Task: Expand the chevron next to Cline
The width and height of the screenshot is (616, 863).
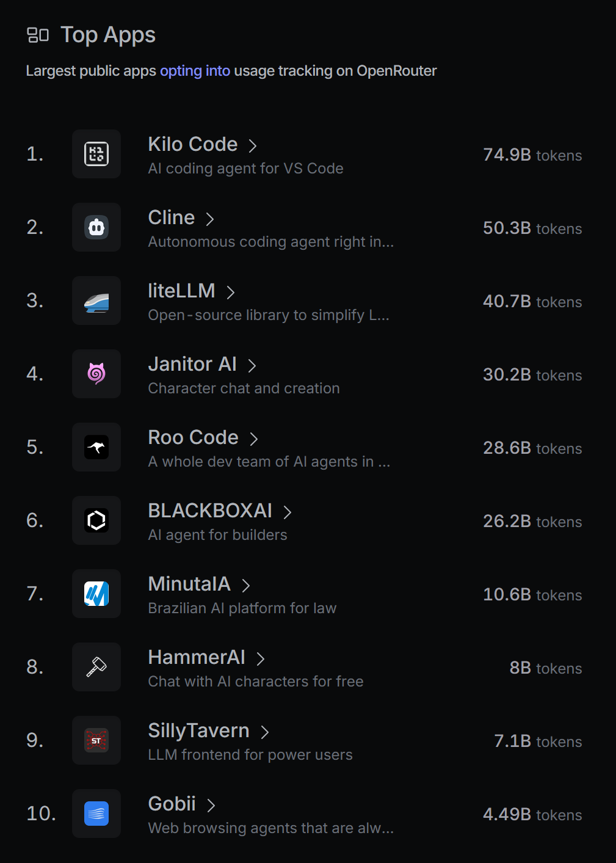Action: 210,219
